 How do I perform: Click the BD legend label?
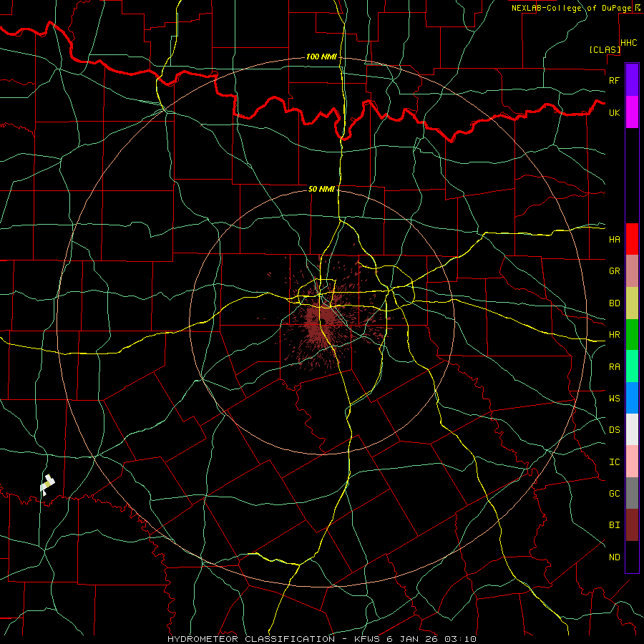(614, 303)
